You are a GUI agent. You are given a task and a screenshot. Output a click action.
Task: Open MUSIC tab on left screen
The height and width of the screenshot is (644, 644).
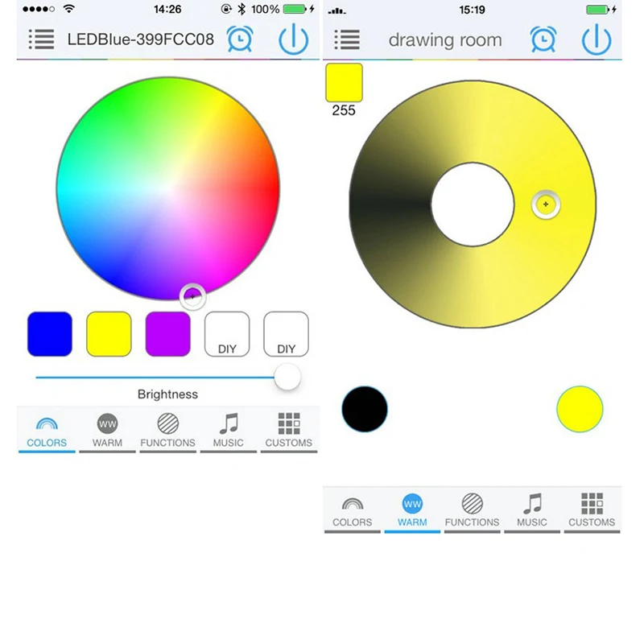[x=229, y=431]
